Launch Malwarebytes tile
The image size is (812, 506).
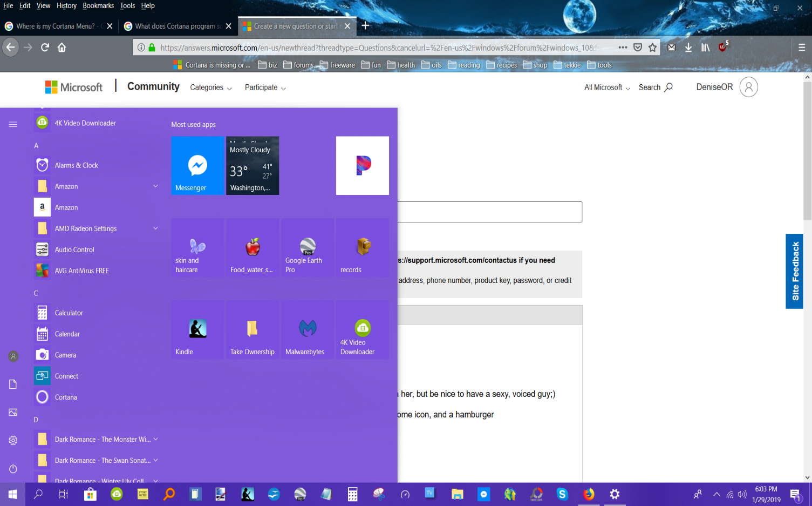pyautogui.click(x=308, y=330)
